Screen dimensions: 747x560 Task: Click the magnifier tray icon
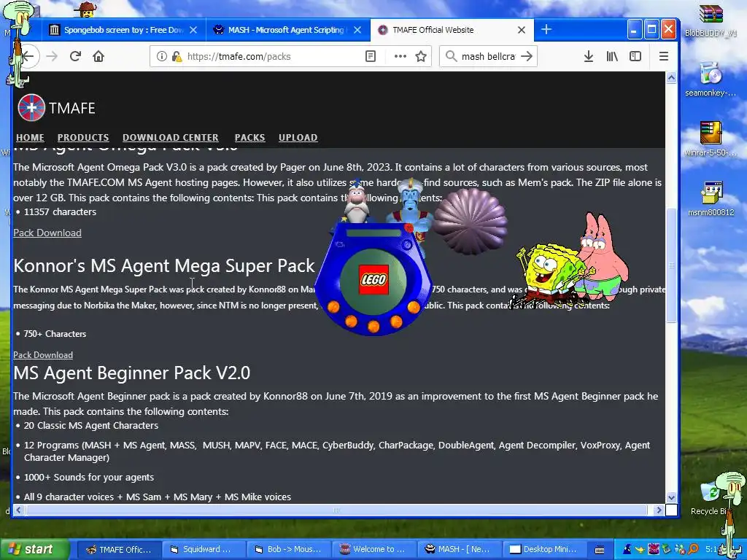pos(693,549)
